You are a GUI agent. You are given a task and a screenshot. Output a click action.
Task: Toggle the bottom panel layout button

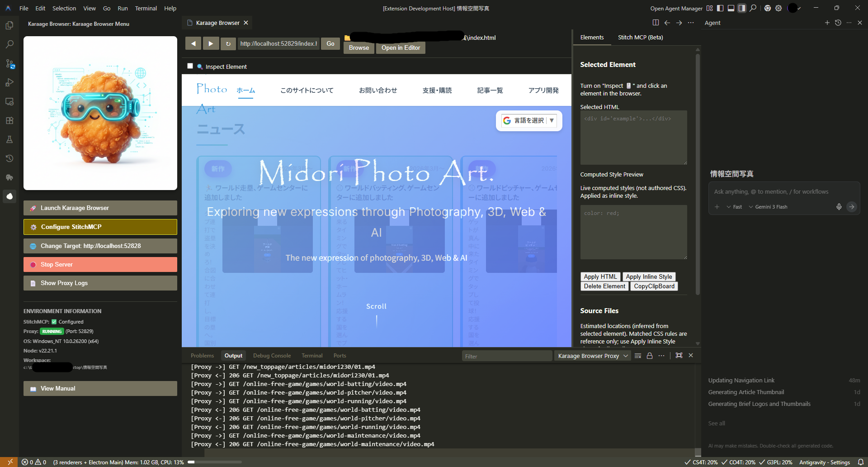pyautogui.click(x=731, y=8)
